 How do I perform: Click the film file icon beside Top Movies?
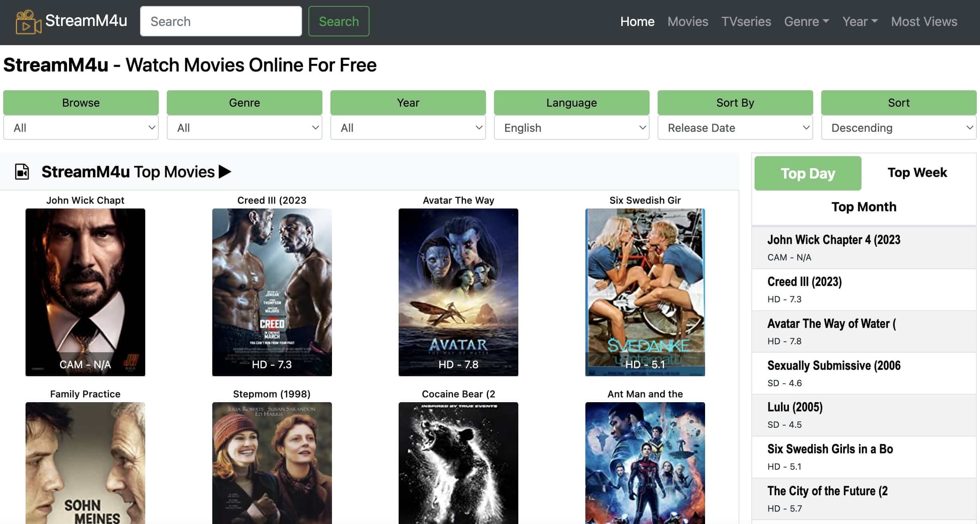[x=22, y=172]
